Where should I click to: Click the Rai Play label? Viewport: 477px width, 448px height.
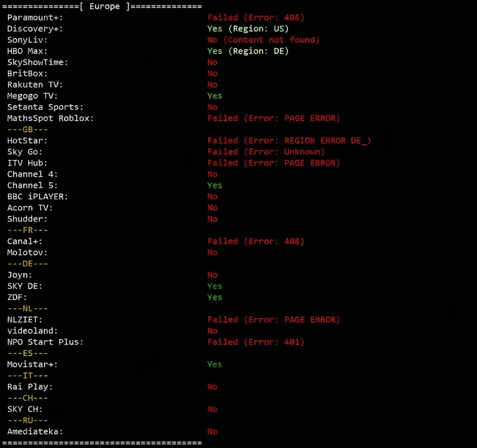(30, 387)
